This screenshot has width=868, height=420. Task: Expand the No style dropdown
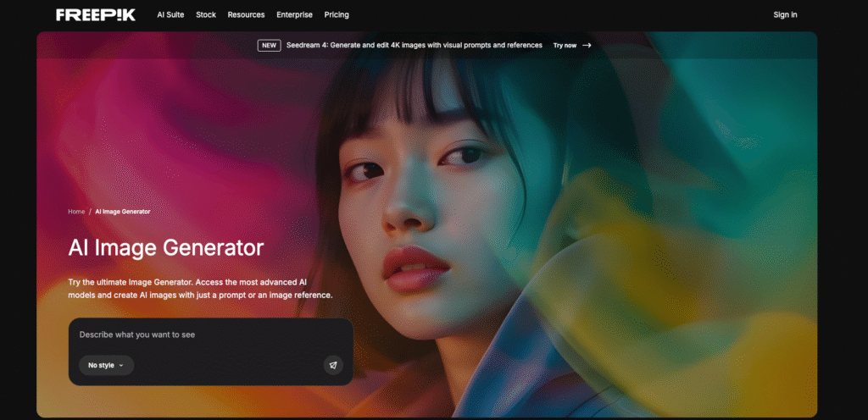tap(106, 365)
